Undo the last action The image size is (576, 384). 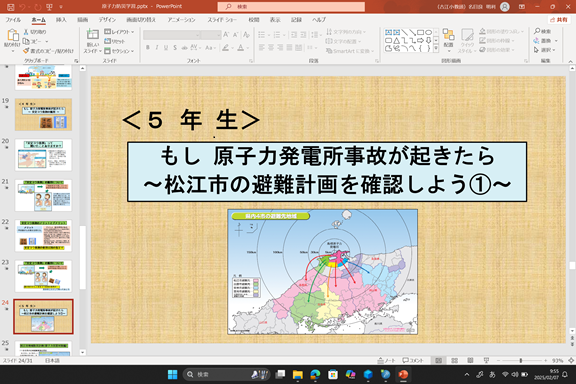pos(22,7)
